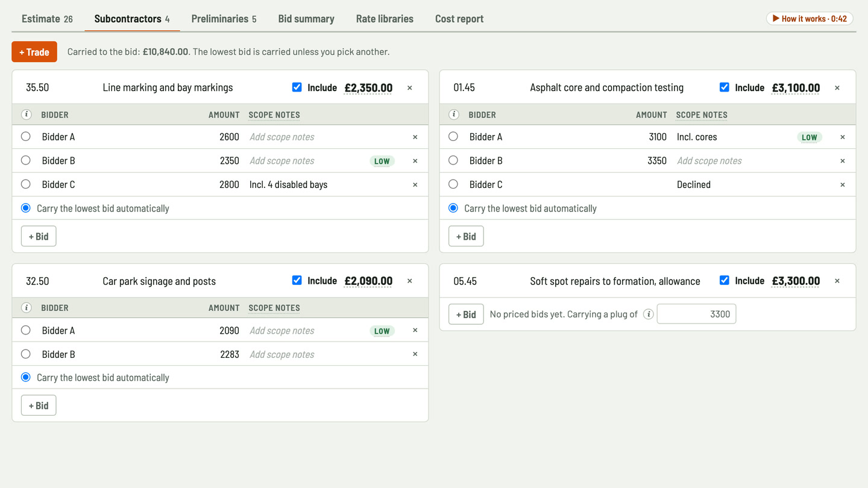The height and width of the screenshot is (488, 868).
Task: Delete Bidder A's 2600 line marking bid
Action: 415,137
